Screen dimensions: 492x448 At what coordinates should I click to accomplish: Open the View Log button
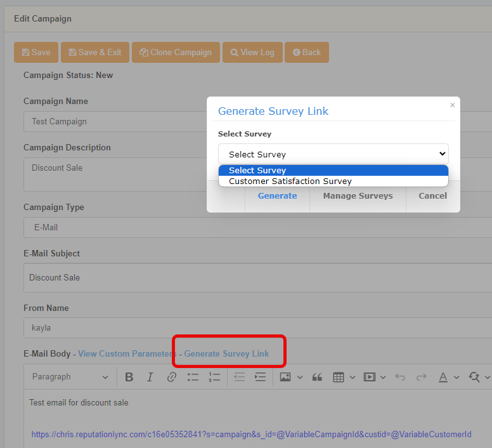click(252, 53)
